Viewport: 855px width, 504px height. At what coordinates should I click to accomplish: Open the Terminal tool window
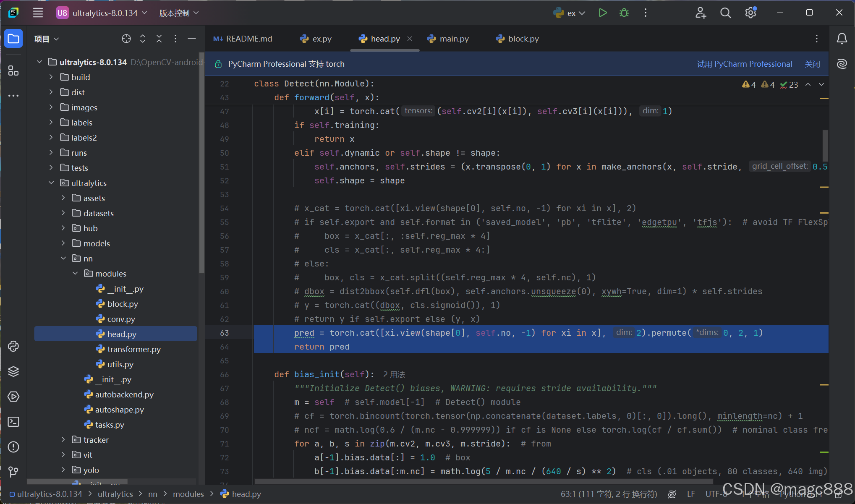click(13, 422)
